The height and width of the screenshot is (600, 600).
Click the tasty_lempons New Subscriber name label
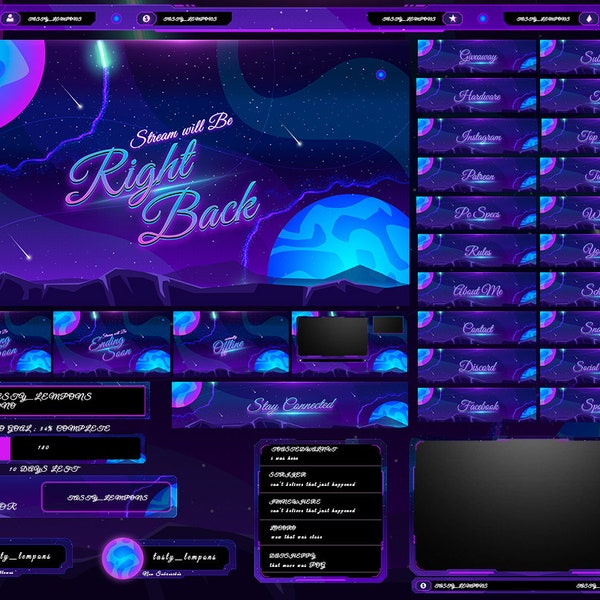184,557
